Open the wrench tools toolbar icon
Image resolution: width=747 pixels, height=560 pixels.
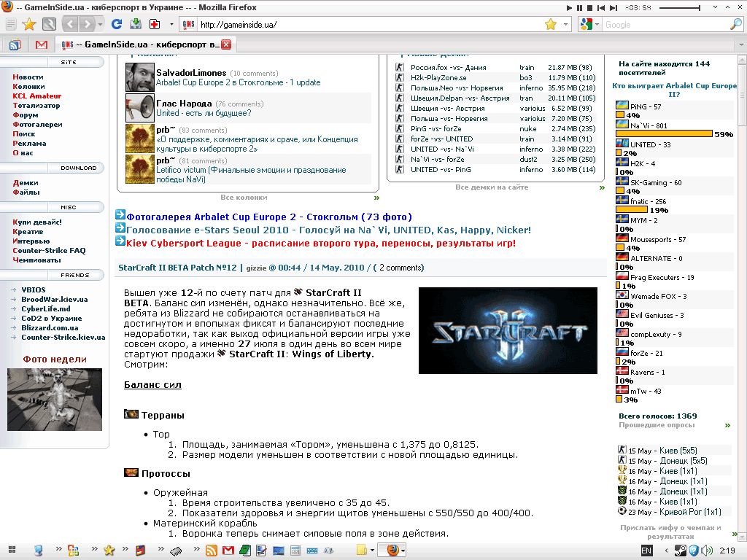click(49, 24)
